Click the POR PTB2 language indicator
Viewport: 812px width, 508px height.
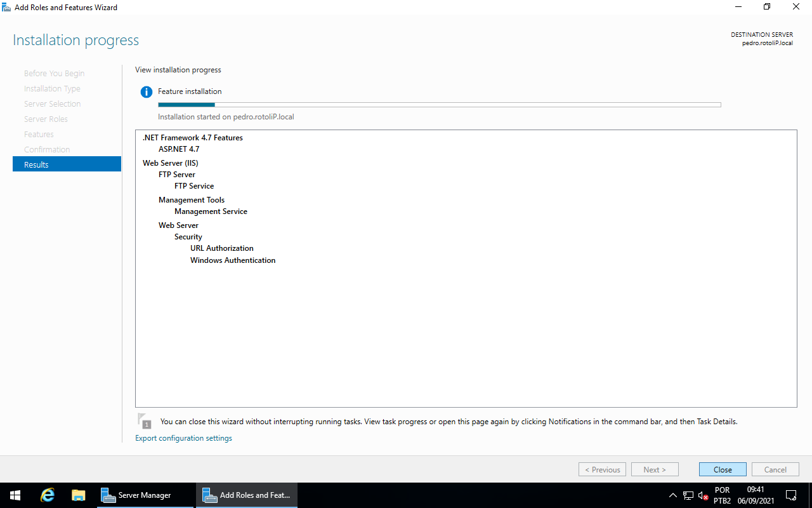[x=722, y=494]
